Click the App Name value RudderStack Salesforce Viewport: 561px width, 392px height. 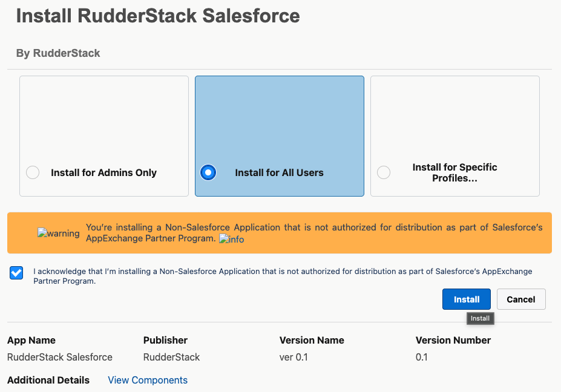(x=60, y=357)
